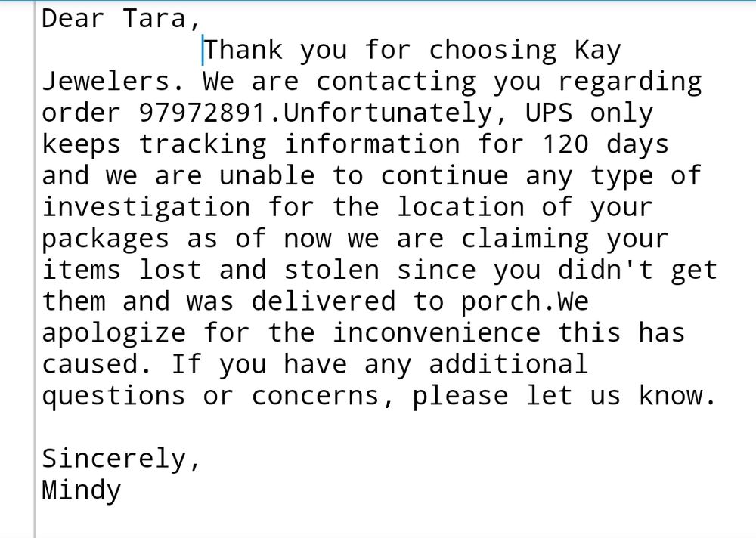Click the word porch
The image size is (756, 538).
pos(501,301)
